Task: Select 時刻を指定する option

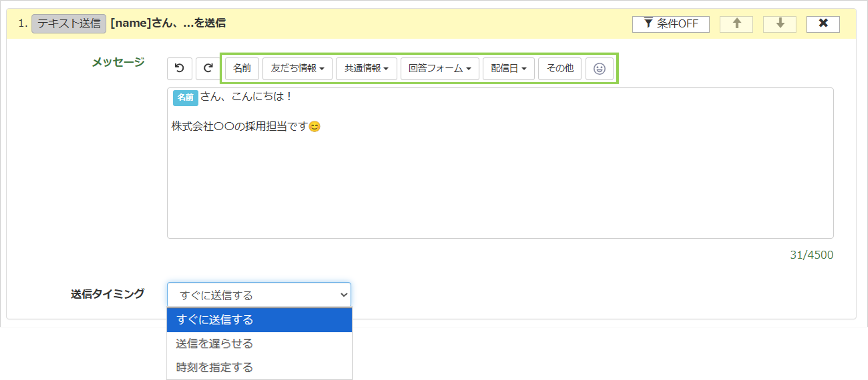Action: coord(259,367)
